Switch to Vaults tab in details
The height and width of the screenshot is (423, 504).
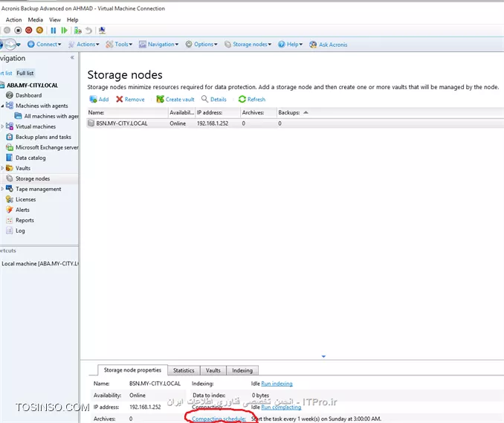coord(213,371)
